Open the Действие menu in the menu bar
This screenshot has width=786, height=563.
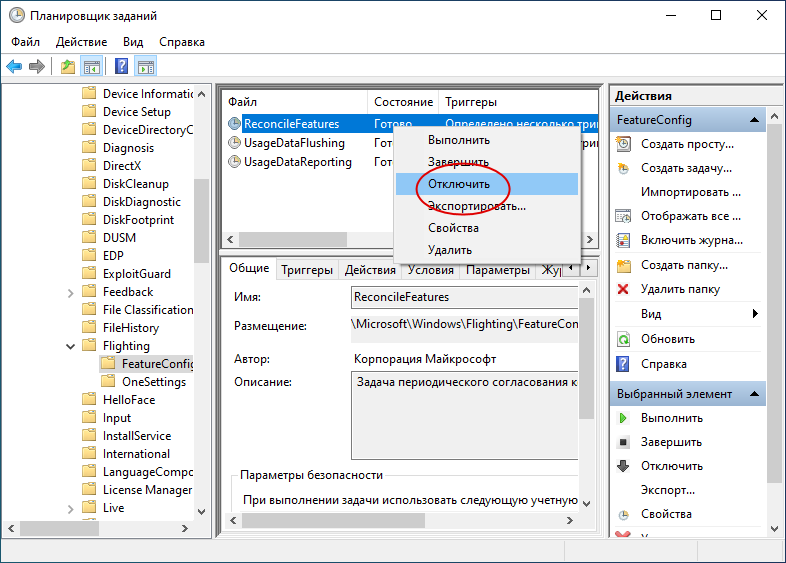(x=81, y=42)
